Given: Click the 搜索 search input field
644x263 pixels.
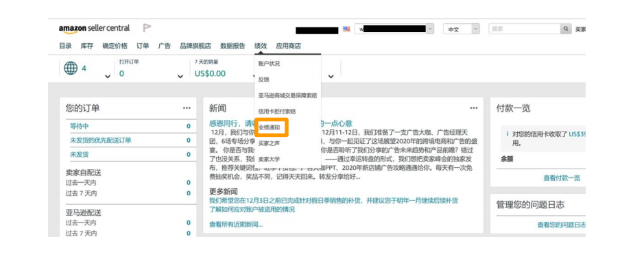Looking at the screenshot, I should click(525, 29).
